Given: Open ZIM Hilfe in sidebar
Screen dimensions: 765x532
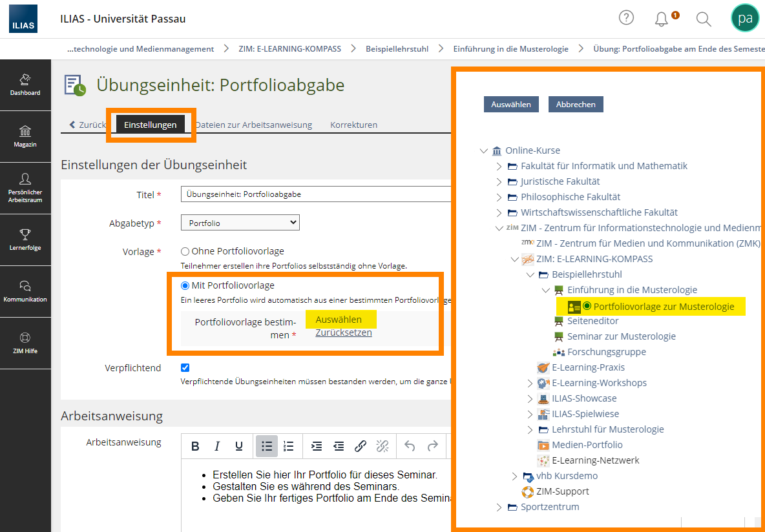Looking at the screenshot, I should tap(25, 343).
